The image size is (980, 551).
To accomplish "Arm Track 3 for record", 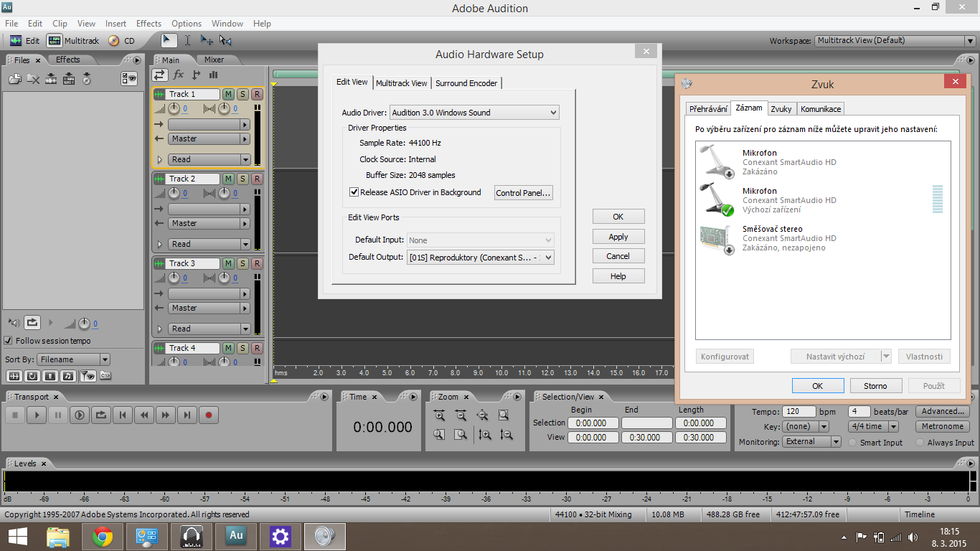I will point(257,263).
